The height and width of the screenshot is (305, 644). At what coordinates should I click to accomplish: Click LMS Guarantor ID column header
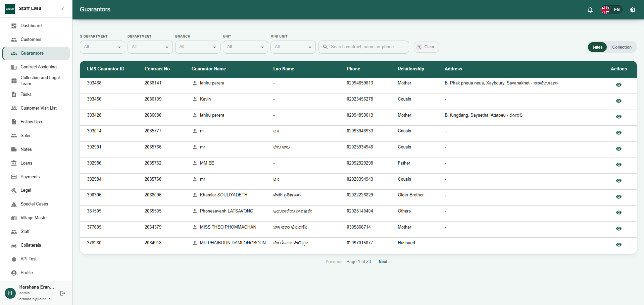[x=106, y=69]
